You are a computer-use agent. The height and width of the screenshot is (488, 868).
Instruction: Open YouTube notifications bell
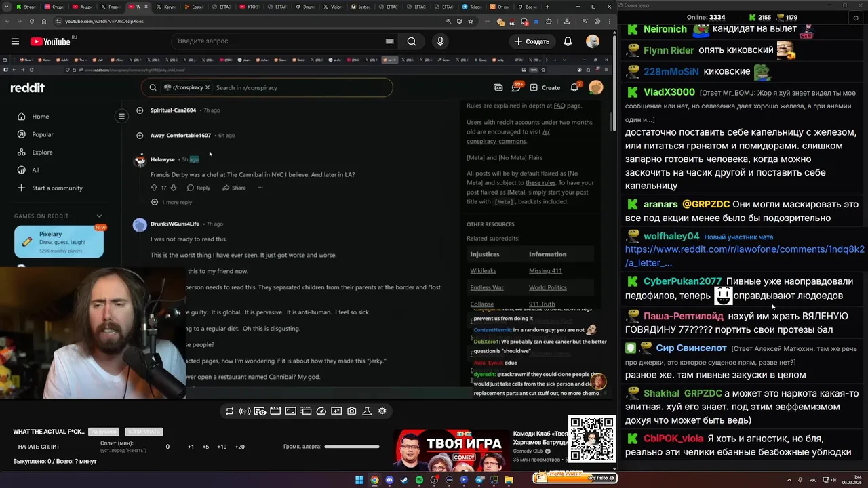tap(568, 41)
